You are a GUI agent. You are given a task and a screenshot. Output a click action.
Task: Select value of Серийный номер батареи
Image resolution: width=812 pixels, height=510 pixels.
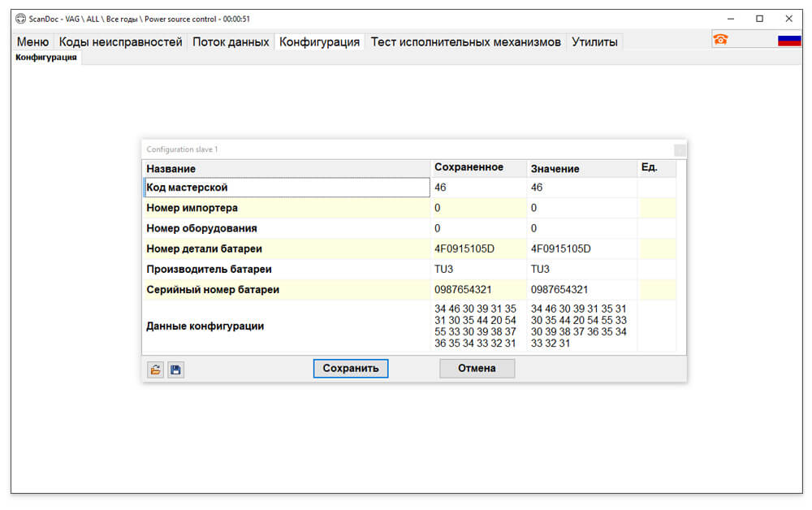(582, 289)
